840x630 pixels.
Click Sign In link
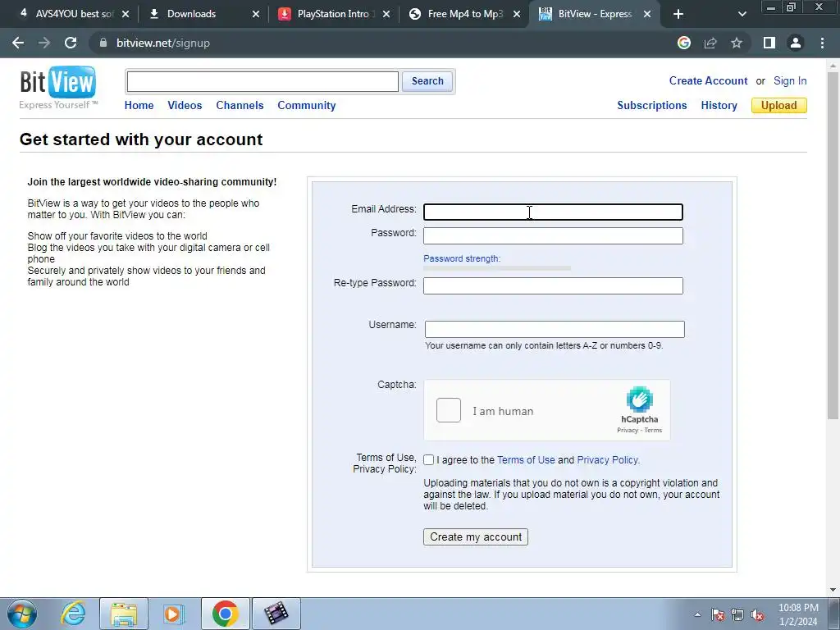[x=790, y=81]
